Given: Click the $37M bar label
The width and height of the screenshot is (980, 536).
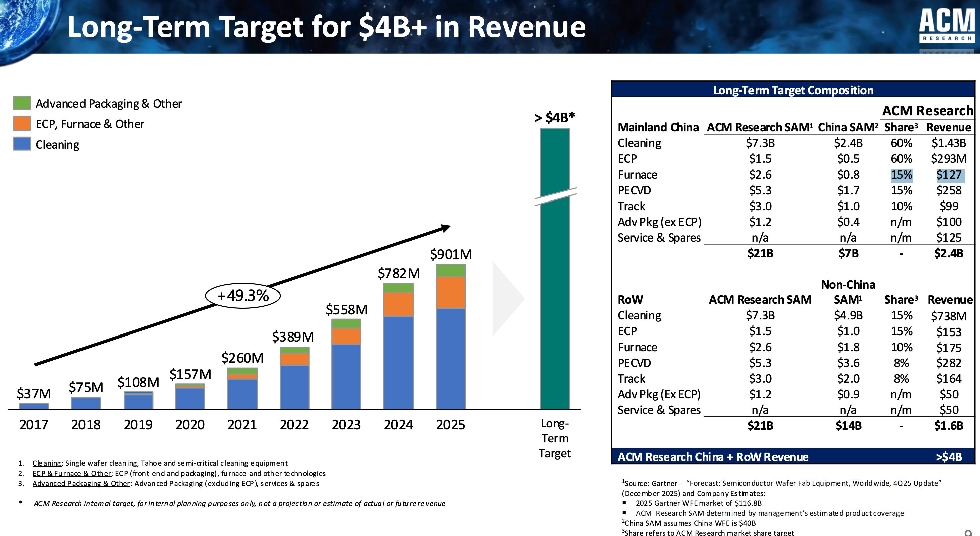Looking at the screenshot, I should [34, 394].
